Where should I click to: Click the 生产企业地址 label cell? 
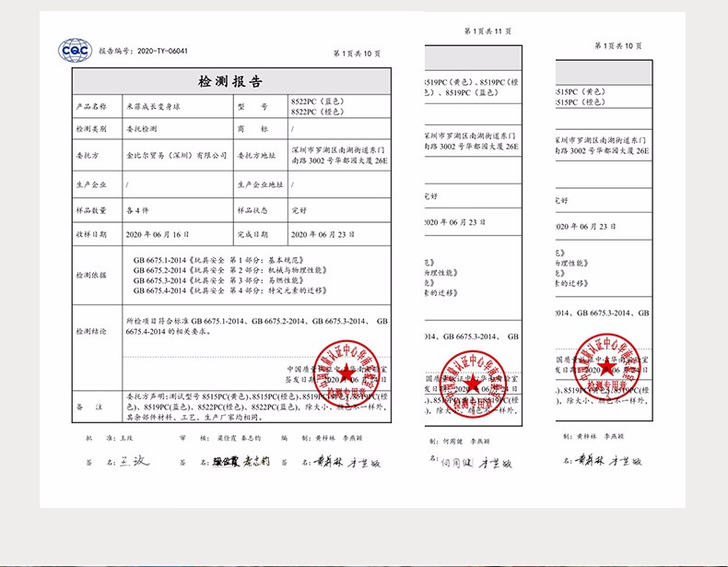coord(260,184)
